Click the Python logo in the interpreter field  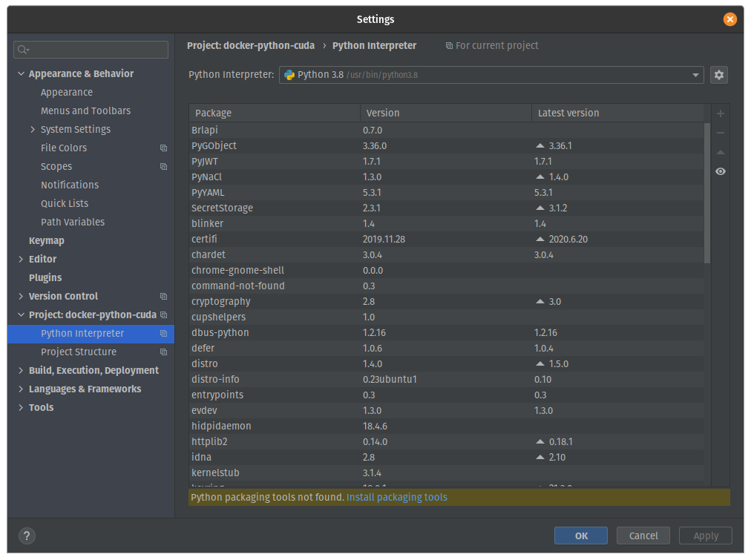289,75
